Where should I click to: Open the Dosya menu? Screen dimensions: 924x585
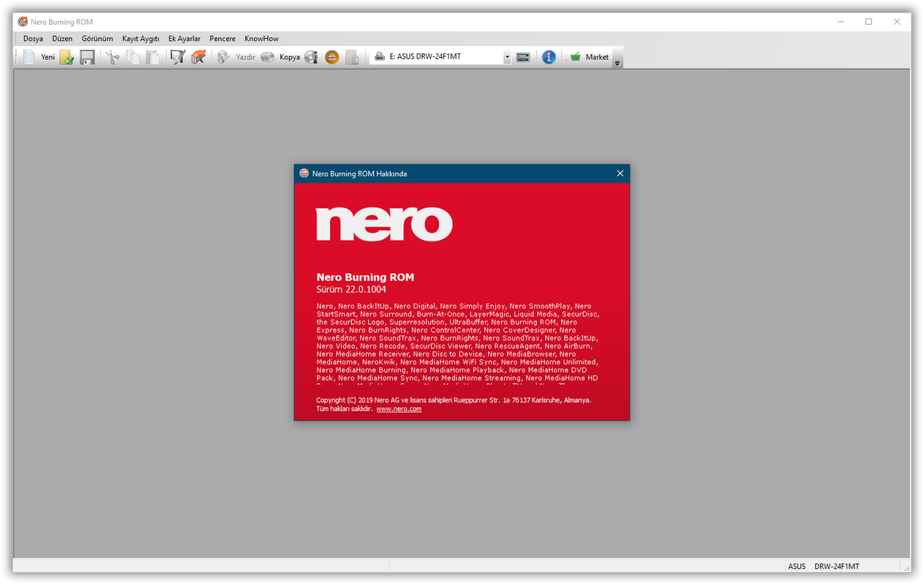coord(33,39)
